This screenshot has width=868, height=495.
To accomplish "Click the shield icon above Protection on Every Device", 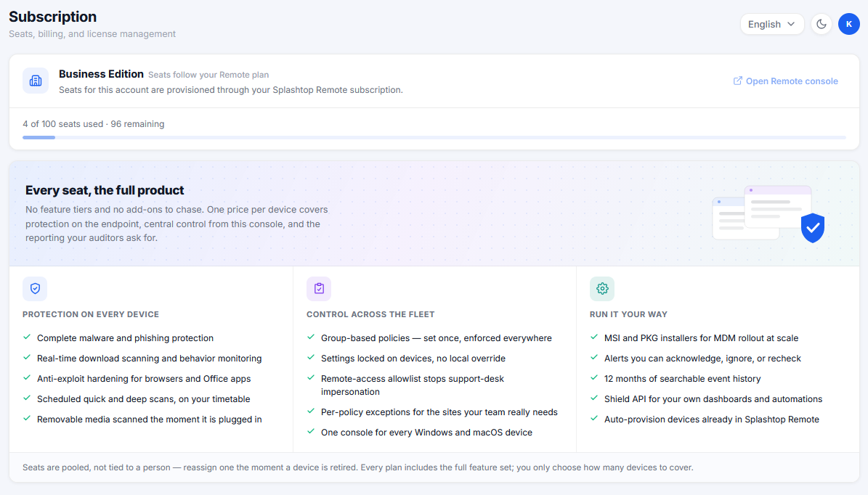I will point(35,289).
